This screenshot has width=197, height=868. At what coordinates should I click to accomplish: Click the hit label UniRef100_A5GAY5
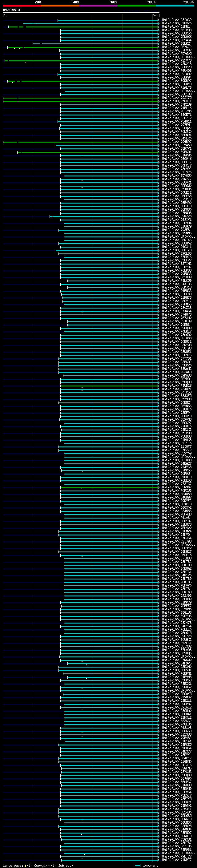[x=177, y=694]
